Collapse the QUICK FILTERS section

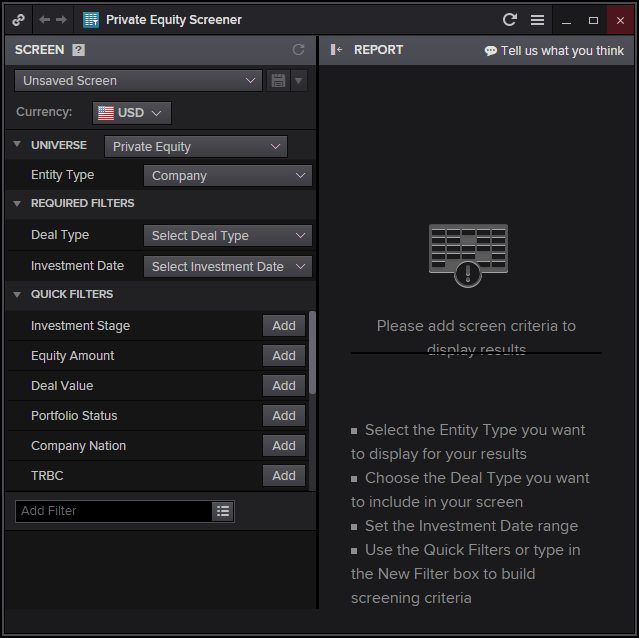click(x=17, y=295)
